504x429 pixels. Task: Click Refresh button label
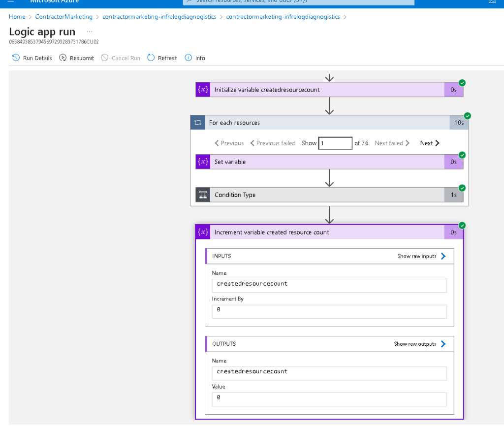(x=167, y=58)
